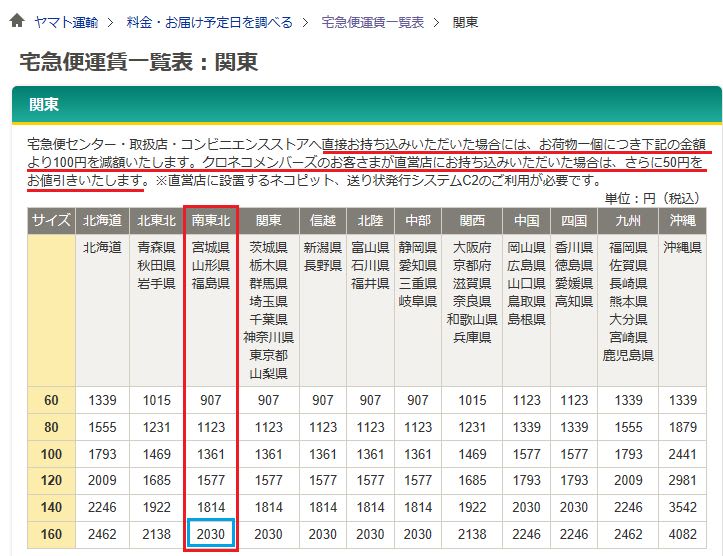Click the size 160 row label
The image size is (723, 556).
pyautogui.click(x=51, y=534)
